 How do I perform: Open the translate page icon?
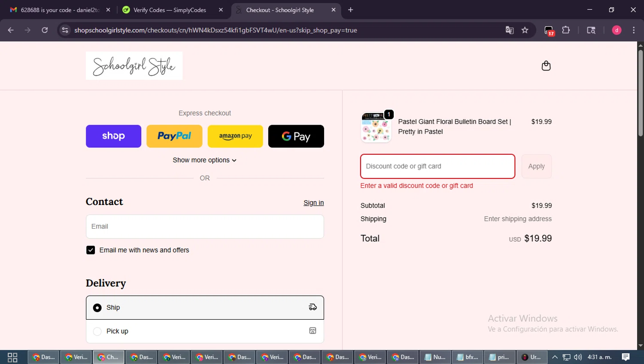coord(510,30)
